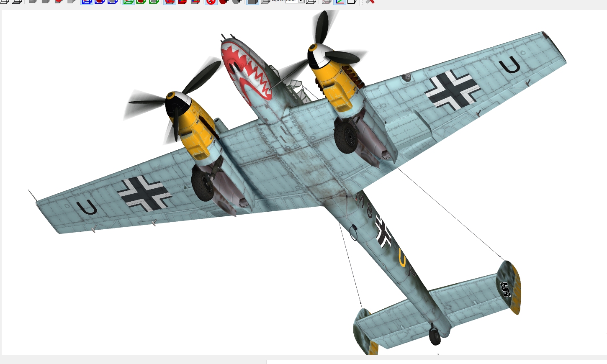Open the Alpha value dropdown arrow
The height and width of the screenshot is (364, 607).
click(x=301, y=1)
